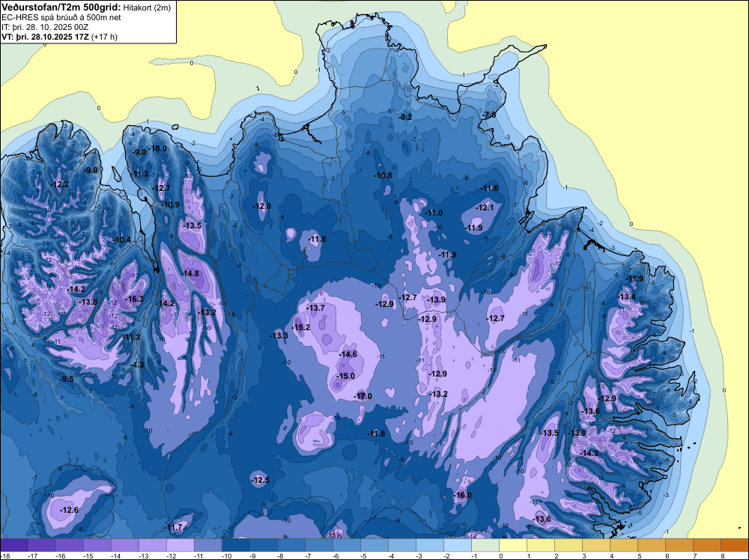
Task: Select the -10.9 temperature value
Action: point(171,204)
